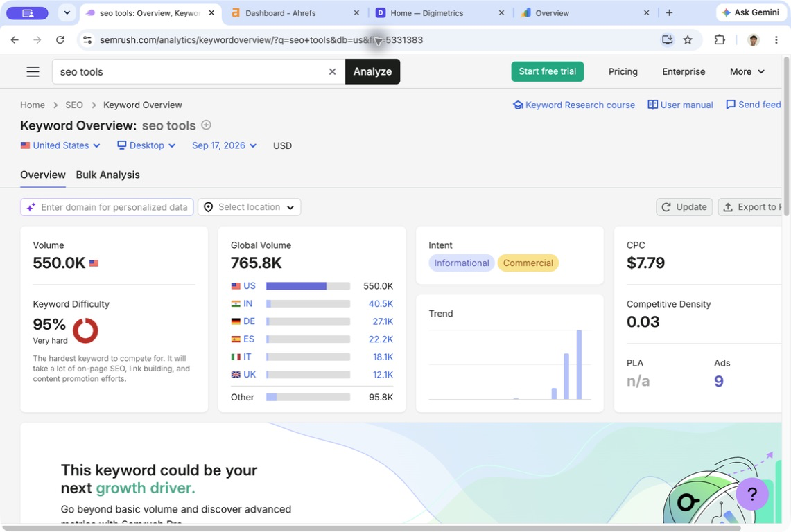This screenshot has width=791, height=532.
Task: Open the hamburger navigation menu
Action: 33,71
